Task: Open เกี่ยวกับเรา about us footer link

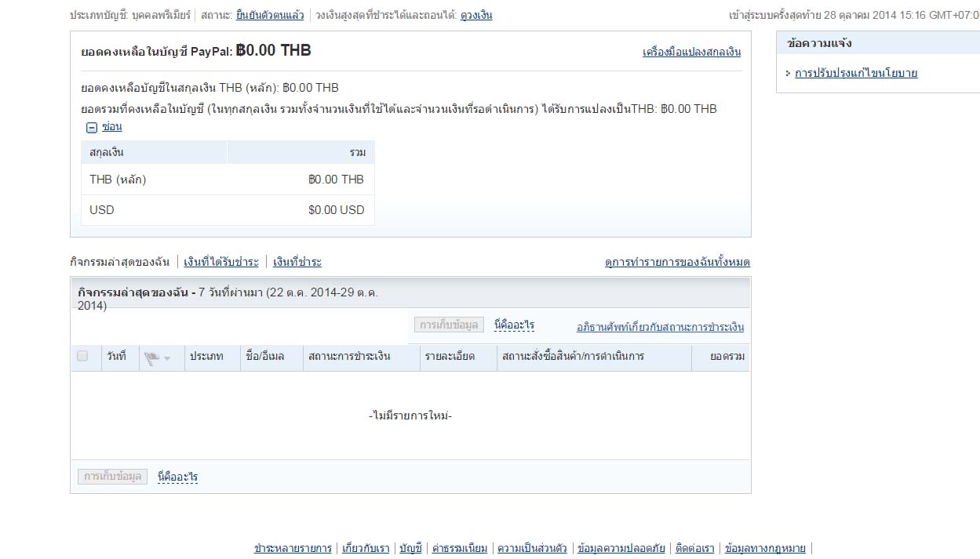Action: coord(366,548)
